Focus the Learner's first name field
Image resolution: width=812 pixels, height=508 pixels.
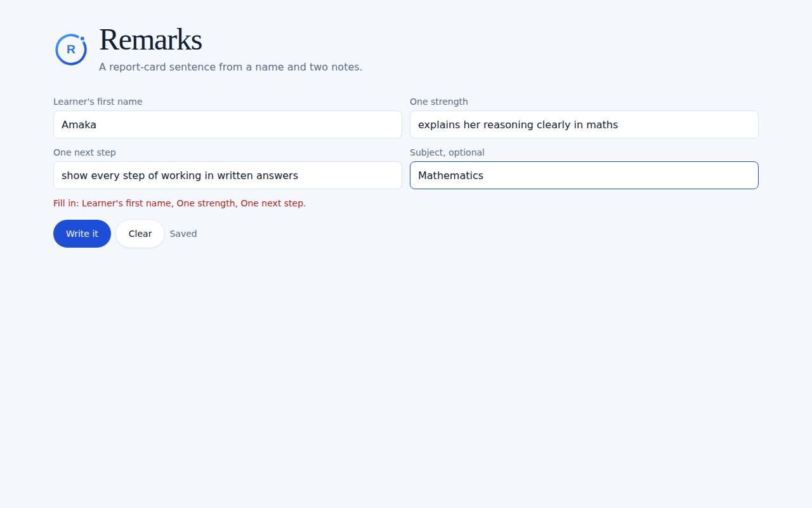[228, 124]
